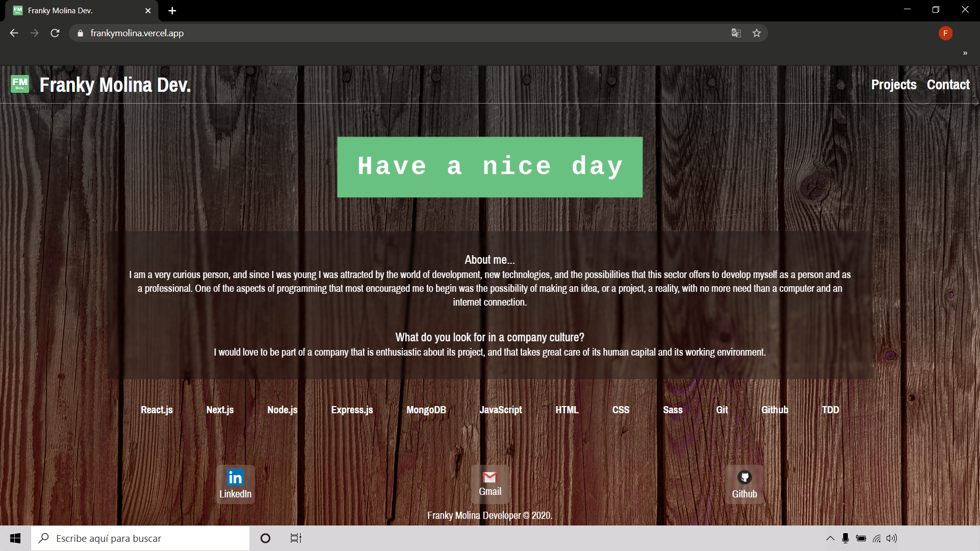980x551 pixels.
Task: Click the company culture question heading
Action: pos(490,337)
